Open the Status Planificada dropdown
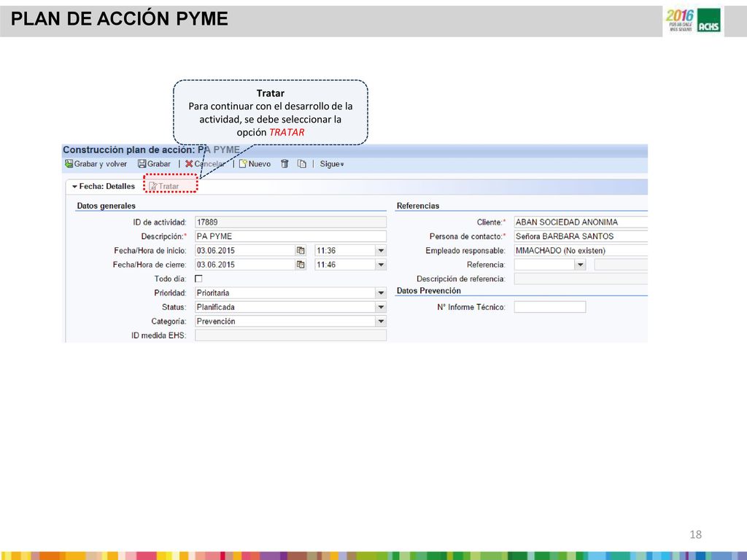The width and height of the screenshot is (747, 560). coord(381,307)
